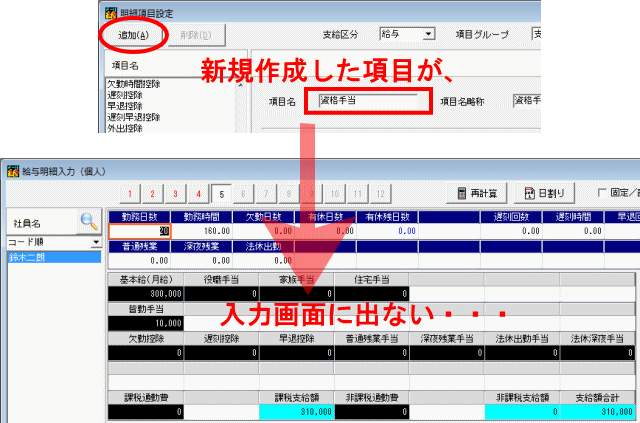Image resolution: width=640 pixels, height=423 pixels.
Task: Switch to month tab 8
Action: (x=289, y=194)
